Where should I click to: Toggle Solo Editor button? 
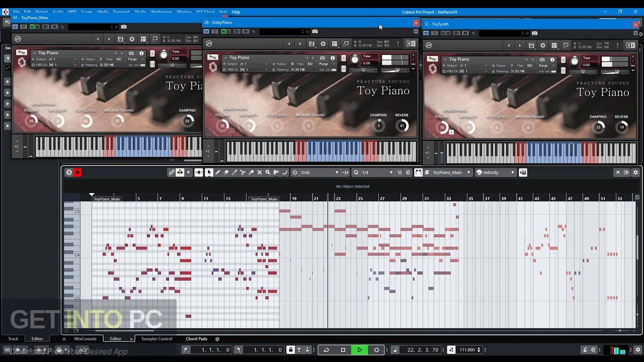(x=69, y=172)
